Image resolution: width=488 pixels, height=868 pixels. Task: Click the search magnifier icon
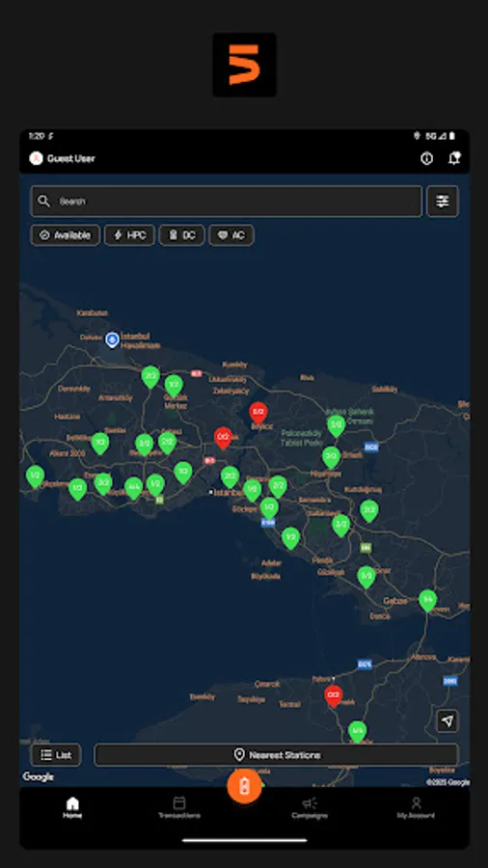[44, 201]
